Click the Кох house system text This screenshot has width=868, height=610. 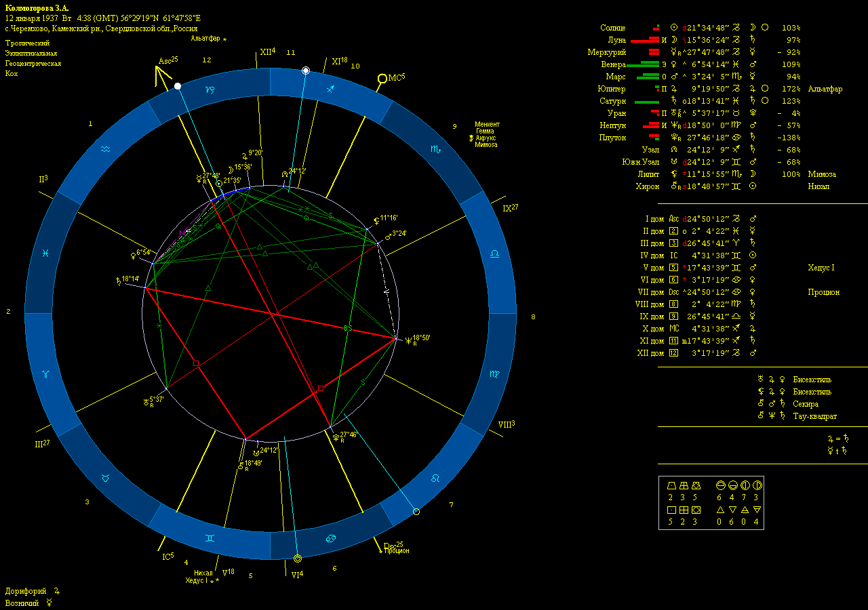point(11,73)
